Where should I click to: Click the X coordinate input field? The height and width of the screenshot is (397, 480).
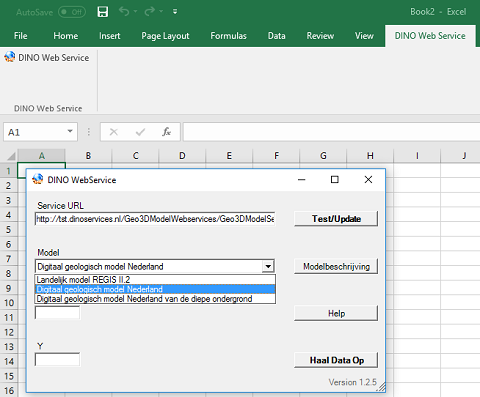[57, 313]
